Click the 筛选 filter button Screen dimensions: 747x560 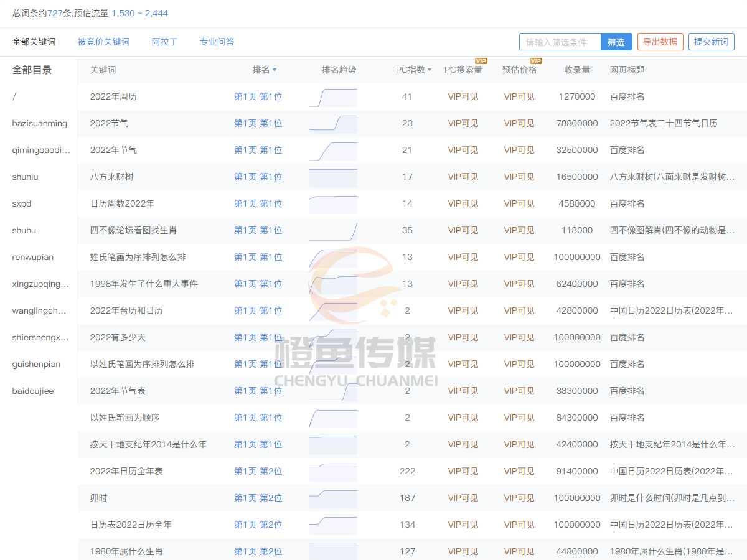coord(616,42)
